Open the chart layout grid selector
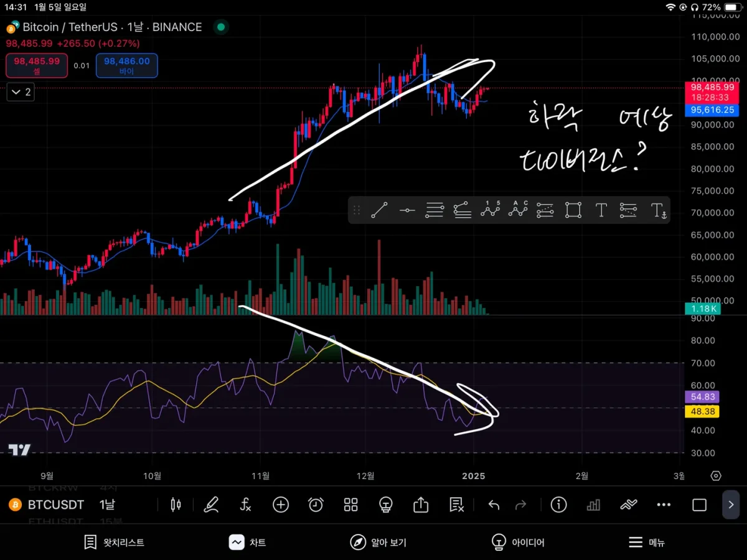Viewport: 747px width, 560px height. [351, 505]
